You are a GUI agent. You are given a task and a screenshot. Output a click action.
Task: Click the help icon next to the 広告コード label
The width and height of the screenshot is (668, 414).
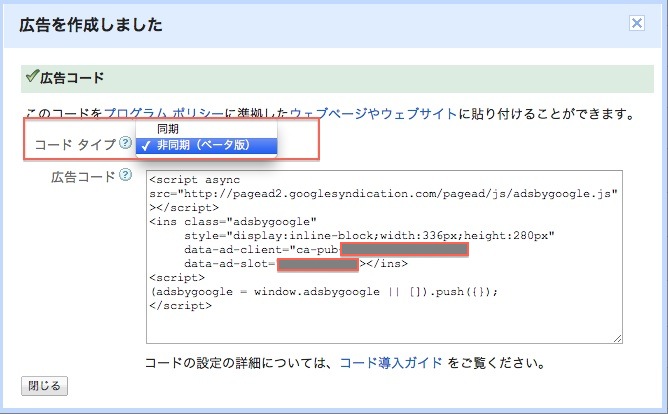[x=125, y=175]
